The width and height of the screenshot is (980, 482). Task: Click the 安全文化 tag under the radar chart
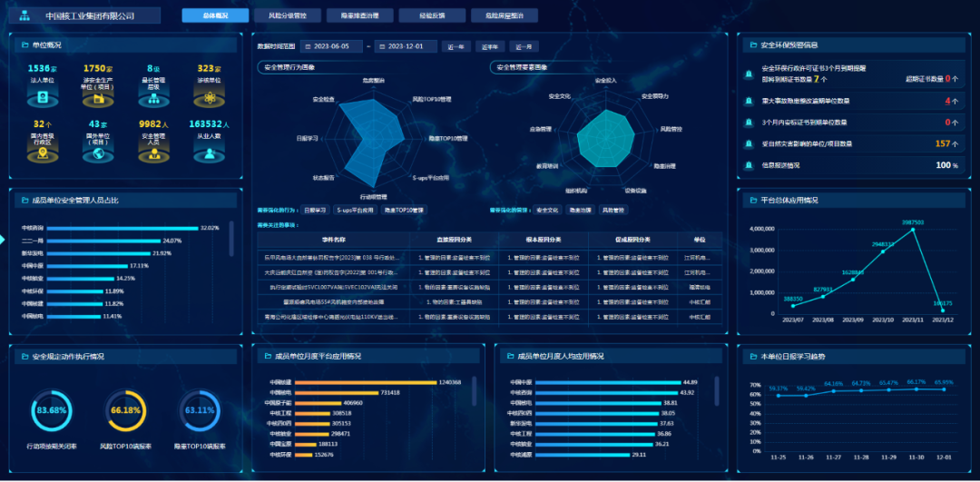tap(546, 210)
